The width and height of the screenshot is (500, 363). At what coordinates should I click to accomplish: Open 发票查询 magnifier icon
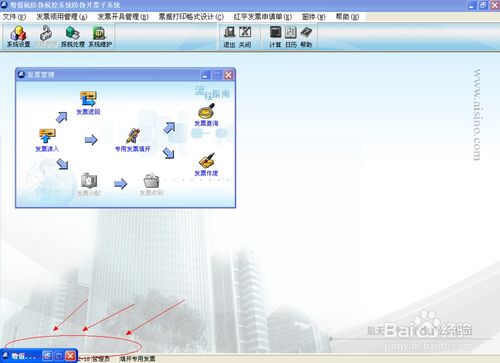pyautogui.click(x=206, y=115)
